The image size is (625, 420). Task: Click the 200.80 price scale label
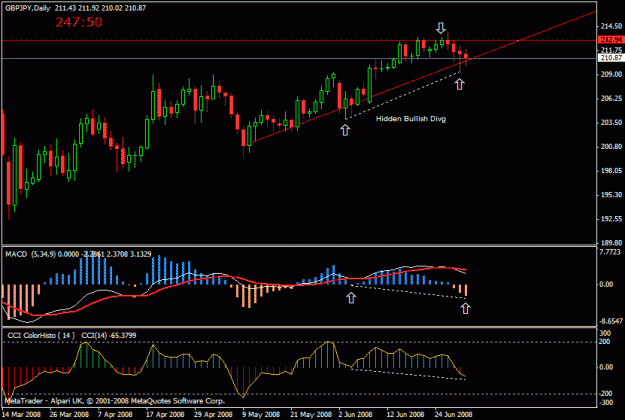tap(611, 147)
